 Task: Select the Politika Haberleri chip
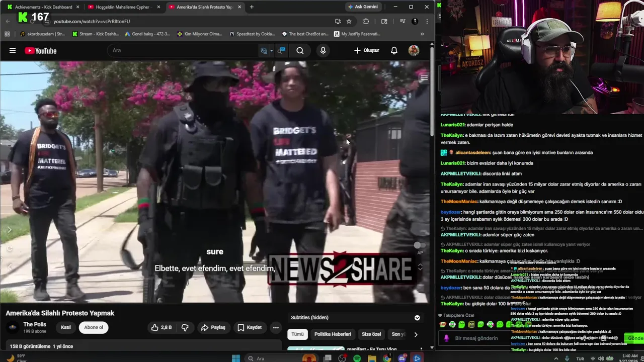pyautogui.click(x=333, y=334)
